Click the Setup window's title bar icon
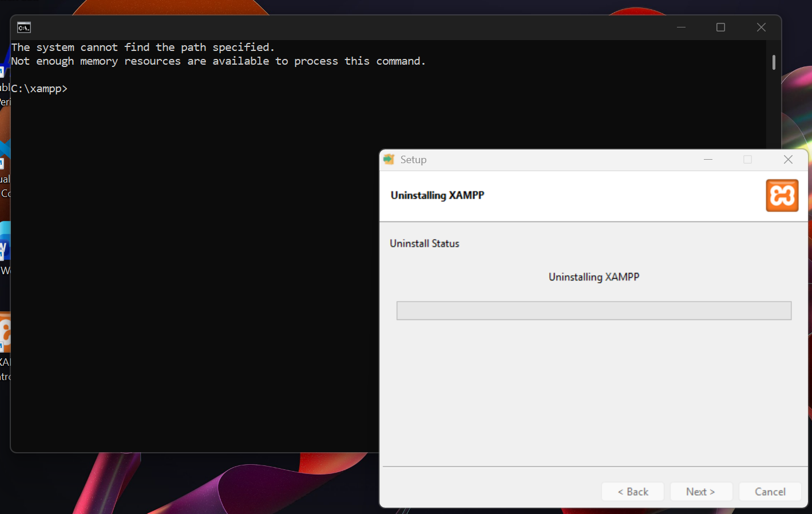Image resolution: width=812 pixels, height=514 pixels. click(389, 160)
